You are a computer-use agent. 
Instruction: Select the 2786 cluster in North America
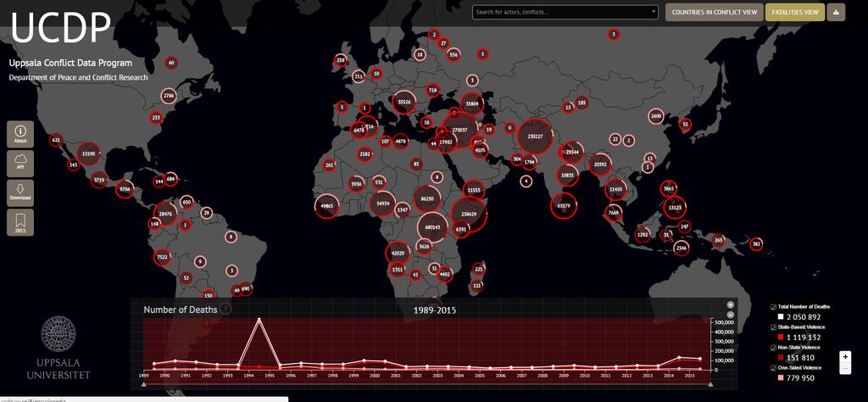pos(169,97)
